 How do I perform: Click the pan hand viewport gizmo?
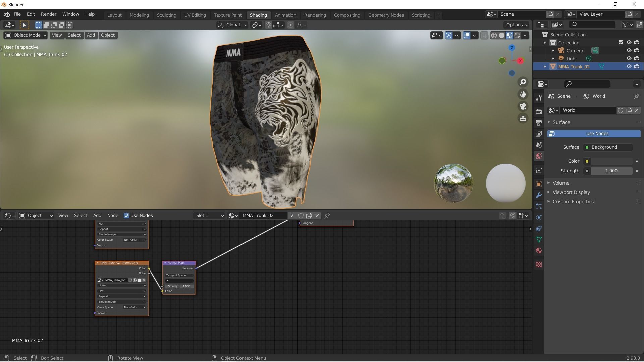(x=523, y=94)
